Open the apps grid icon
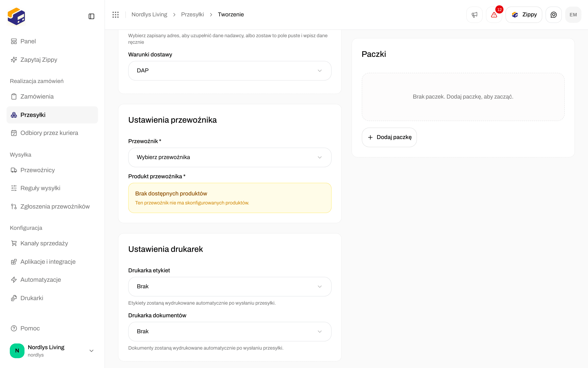588x368 pixels. 115,15
